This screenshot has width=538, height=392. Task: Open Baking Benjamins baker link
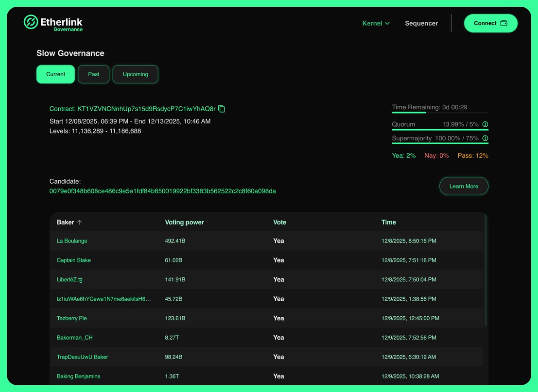click(78, 376)
